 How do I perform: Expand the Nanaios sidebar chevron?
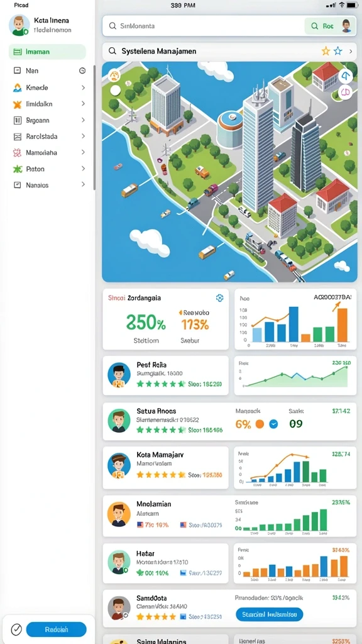pyautogui.click(x=84, y=185)
